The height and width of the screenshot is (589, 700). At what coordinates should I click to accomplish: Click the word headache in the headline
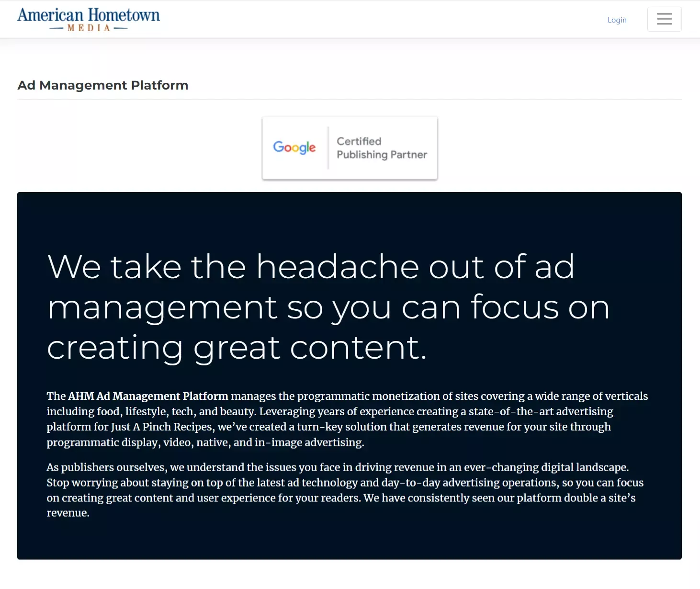coord(338,266)
